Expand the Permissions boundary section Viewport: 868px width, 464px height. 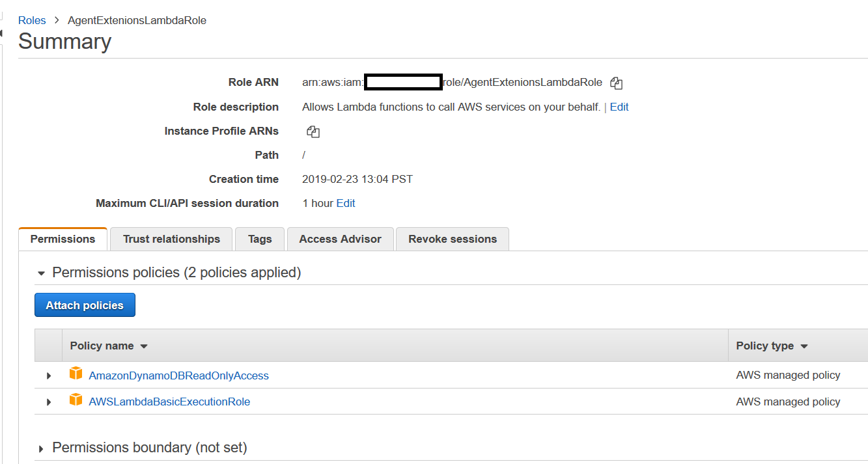point(42,448)
